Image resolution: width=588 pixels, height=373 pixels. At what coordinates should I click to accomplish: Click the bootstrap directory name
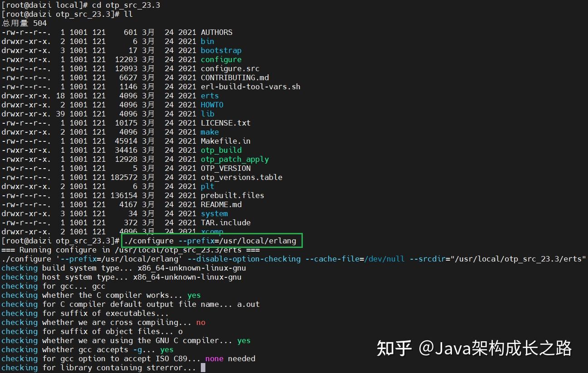tap(221, 50)
